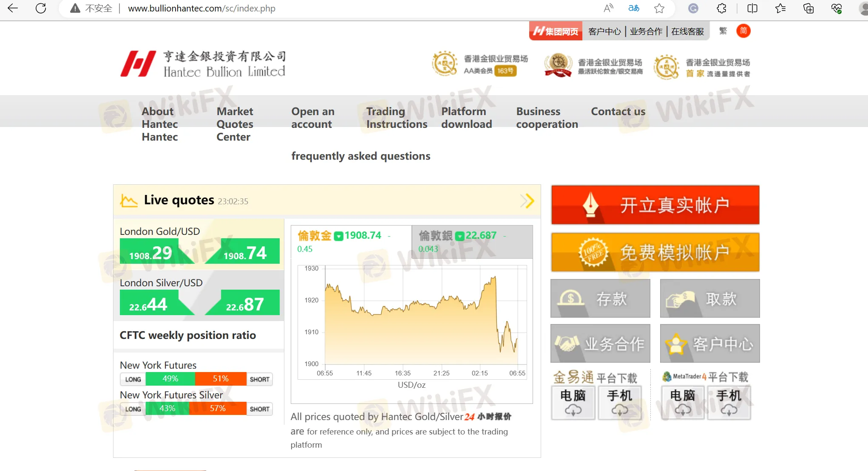Switch language to Traditional Chinese 繁

[x=723, y=31]
